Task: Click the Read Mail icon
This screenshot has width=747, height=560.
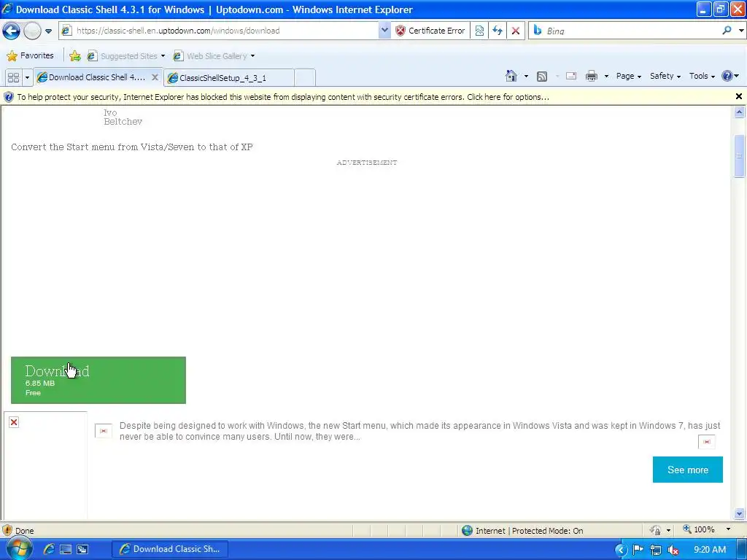Action: pyautogui.click(x=570, y=76)
